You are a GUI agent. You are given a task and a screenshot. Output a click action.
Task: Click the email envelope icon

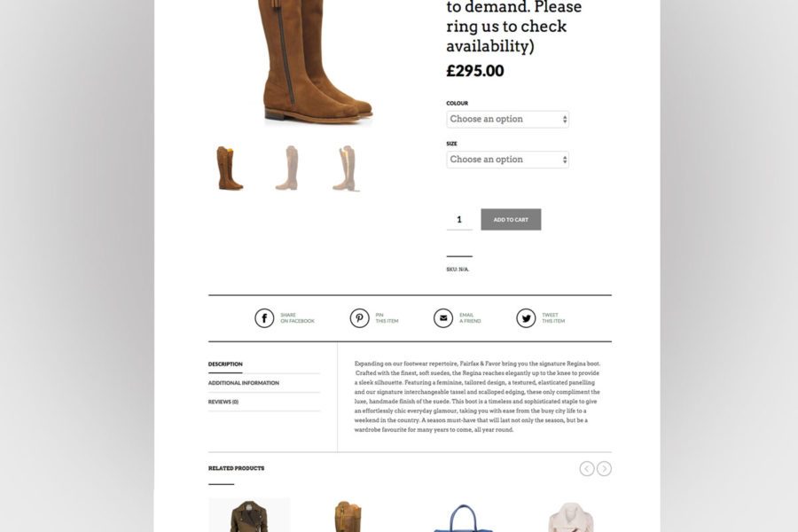tap(443, 318)
